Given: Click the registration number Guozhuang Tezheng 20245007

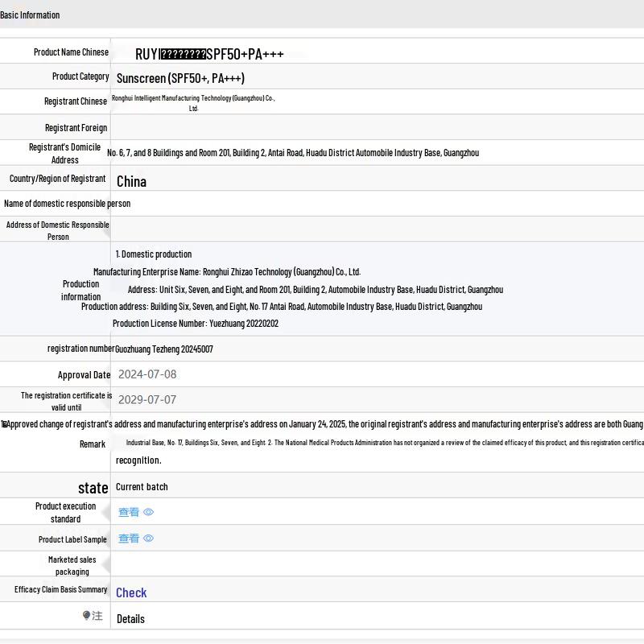Looking at the screenshot, I should 164,349.
